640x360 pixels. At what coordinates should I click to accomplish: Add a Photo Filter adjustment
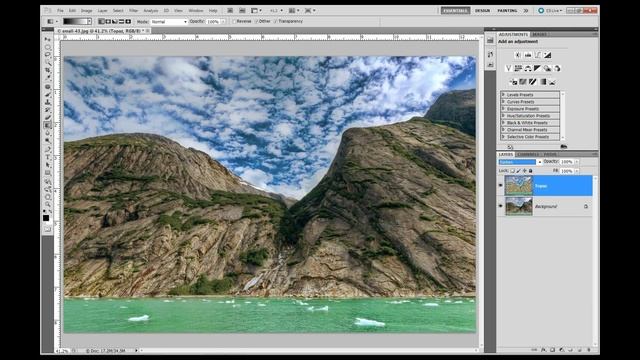click(547, 69)
